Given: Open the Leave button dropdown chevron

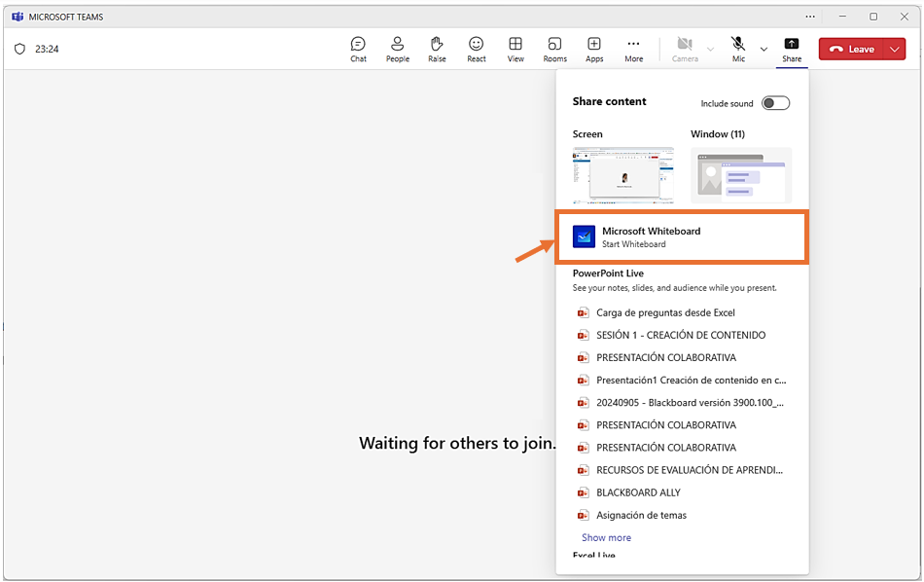Looking at the screenshot, I should pyautogui.click(x=895, y=50).
